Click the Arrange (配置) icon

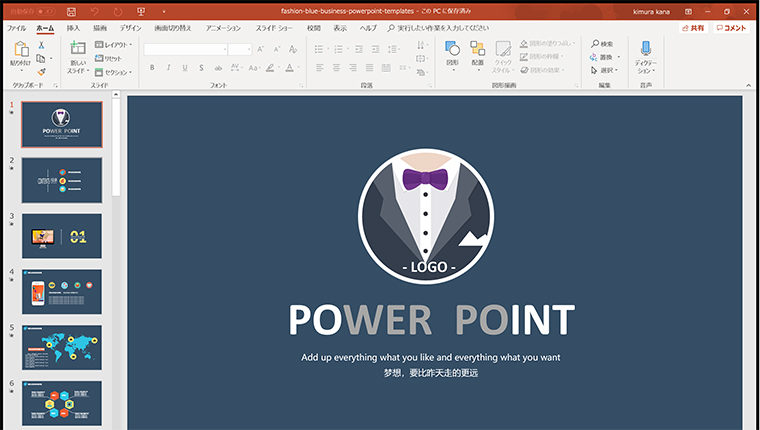478,49
